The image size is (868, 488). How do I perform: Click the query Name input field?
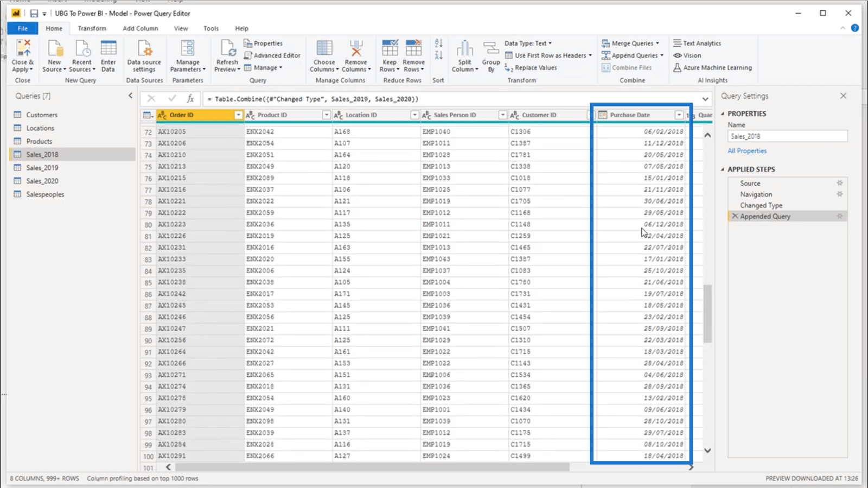(x=787, y=136)
